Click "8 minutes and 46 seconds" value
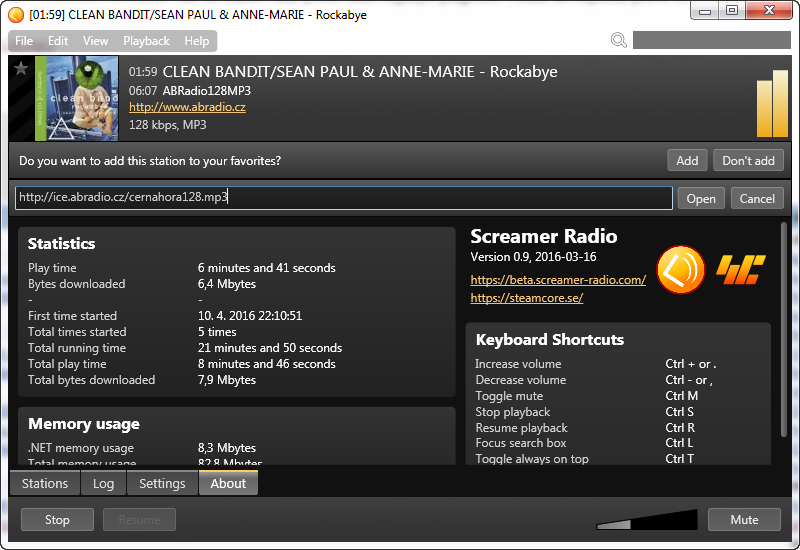The width and height of the screenshot is (800, 550). [266, 364]
